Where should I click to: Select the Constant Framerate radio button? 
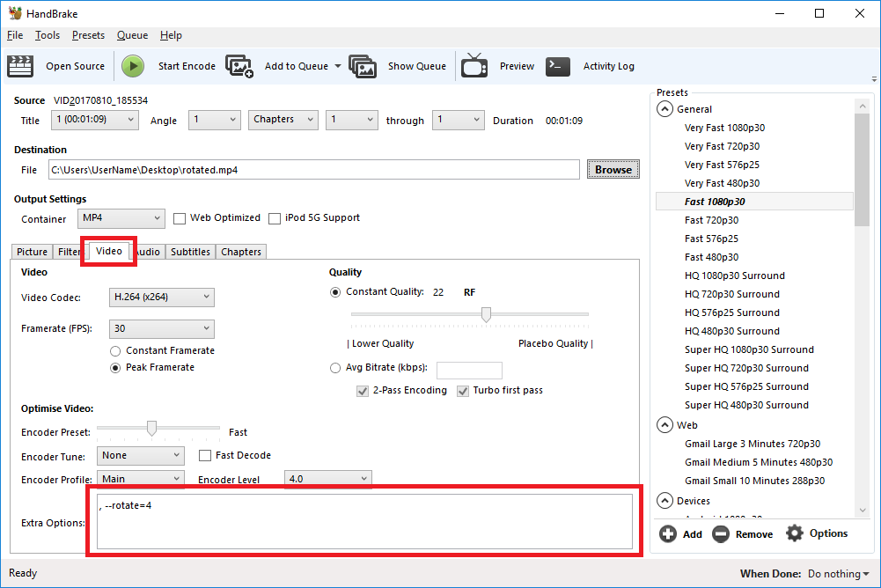click(x=116, y=351)
